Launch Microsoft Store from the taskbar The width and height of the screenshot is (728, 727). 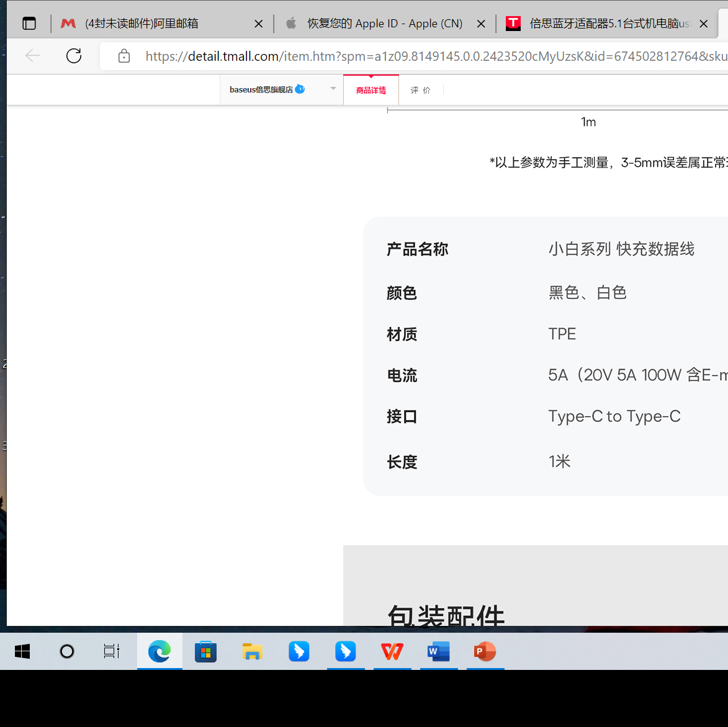click(x=205, y=651)
